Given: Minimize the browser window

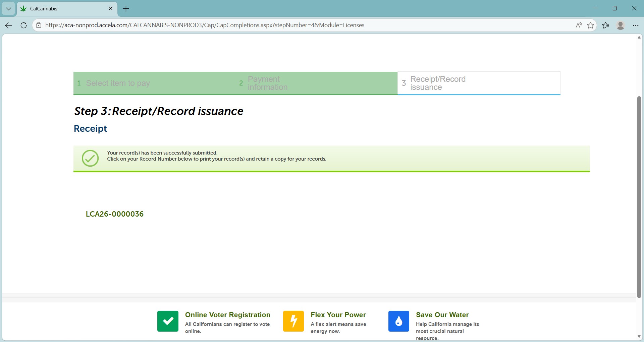Looking at the screenshot, I should 596,8.
